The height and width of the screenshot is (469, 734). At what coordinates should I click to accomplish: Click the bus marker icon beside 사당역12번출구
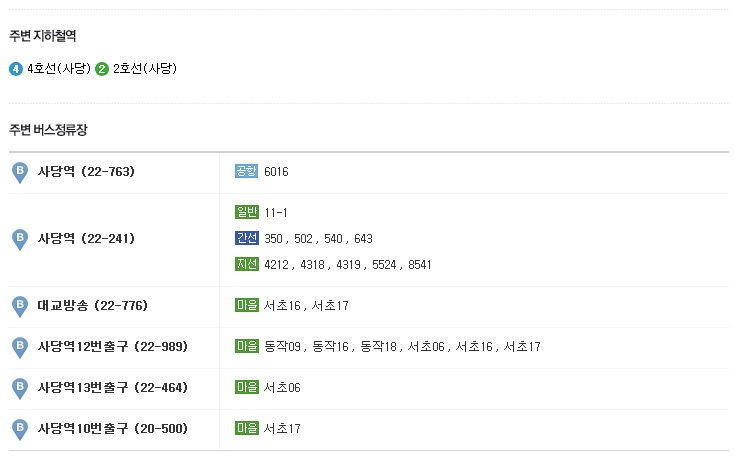(19, 346)
